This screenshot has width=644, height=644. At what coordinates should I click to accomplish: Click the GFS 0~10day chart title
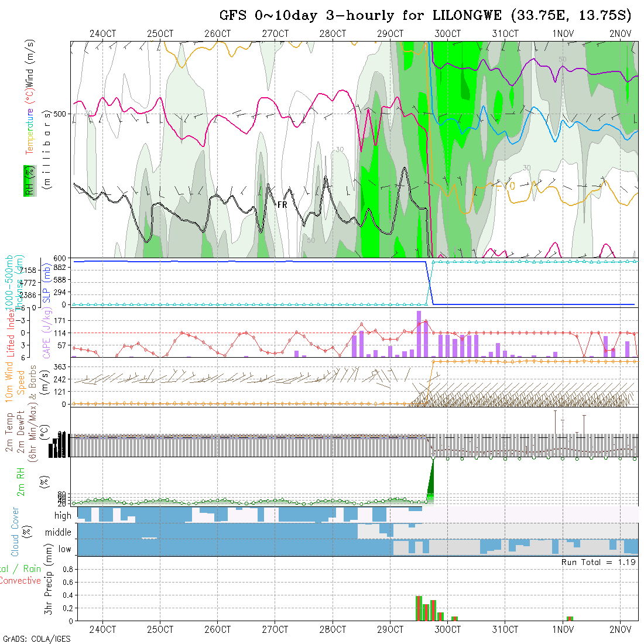[x=425, y=15]
